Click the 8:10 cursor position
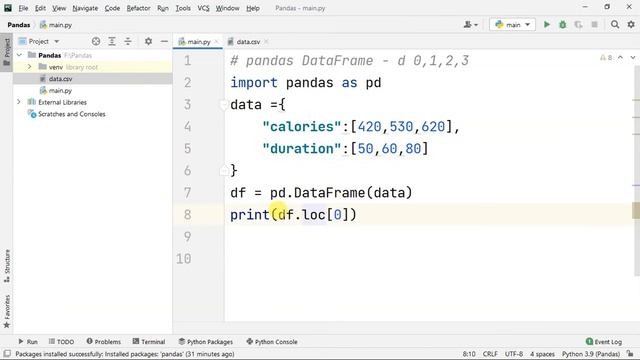This screenshot has width=640, height=360. click(469, 354)
